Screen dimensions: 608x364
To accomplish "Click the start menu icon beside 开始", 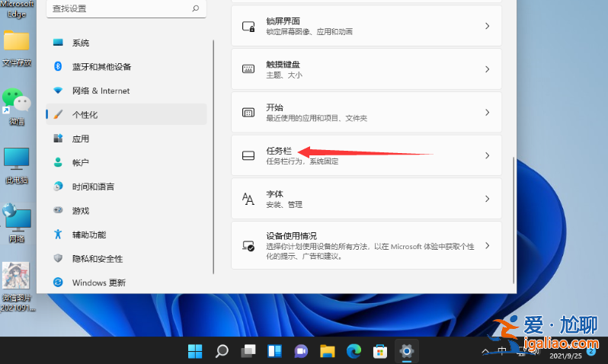I will [248, 113].
